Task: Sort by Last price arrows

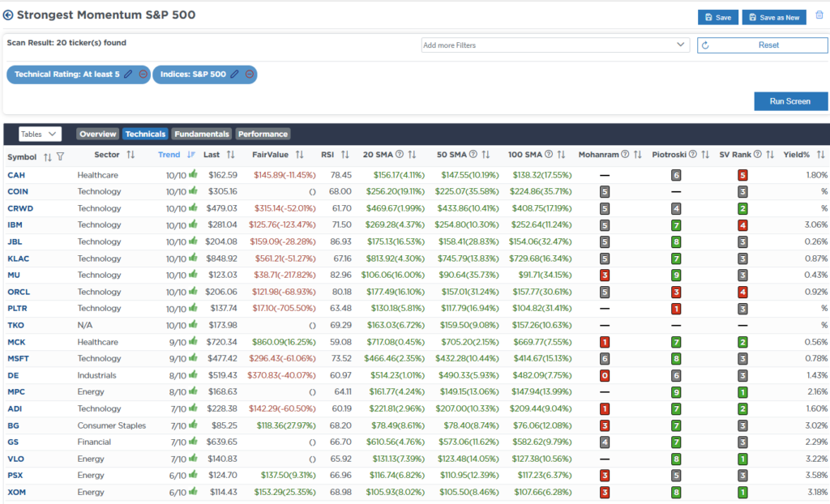Action: pos(230,155)
